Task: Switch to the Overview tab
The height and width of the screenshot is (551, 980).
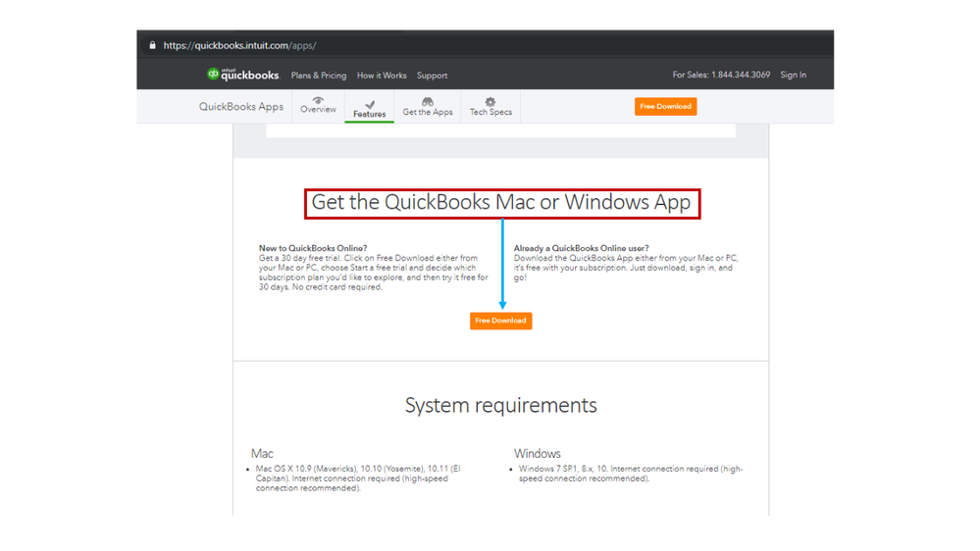Action: (318, 106)
